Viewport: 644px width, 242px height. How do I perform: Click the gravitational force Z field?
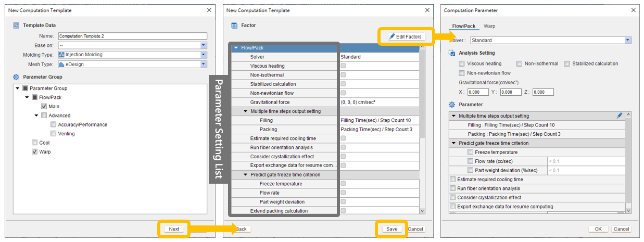(543, 92)
